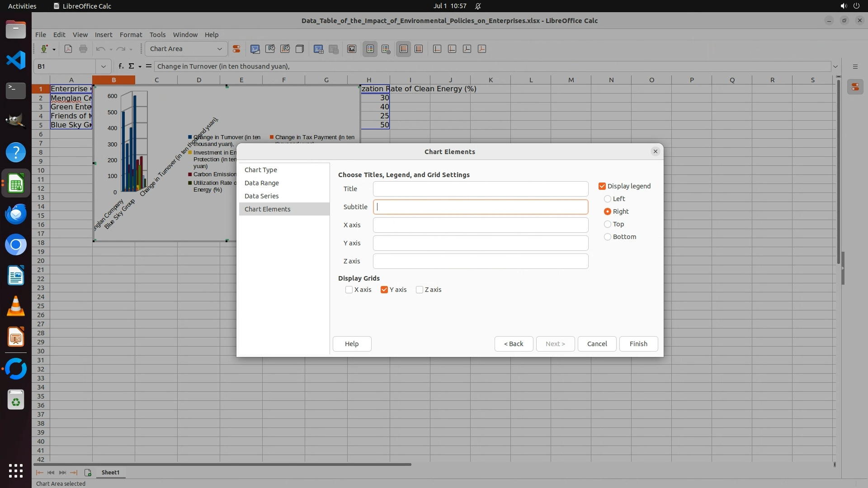Open VLC media player from the dock
This screenshot has width=868, height=488.
point(16,306)
